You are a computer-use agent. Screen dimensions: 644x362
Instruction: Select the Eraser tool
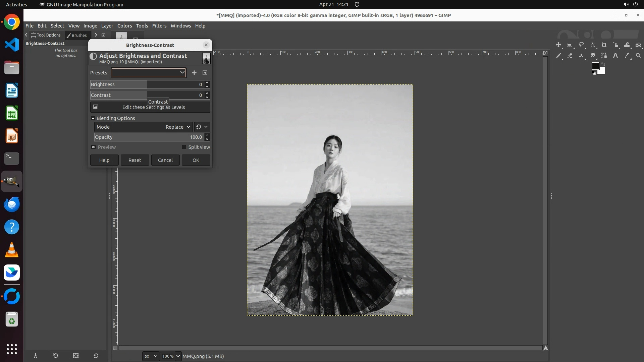click(x=570, y=56)
